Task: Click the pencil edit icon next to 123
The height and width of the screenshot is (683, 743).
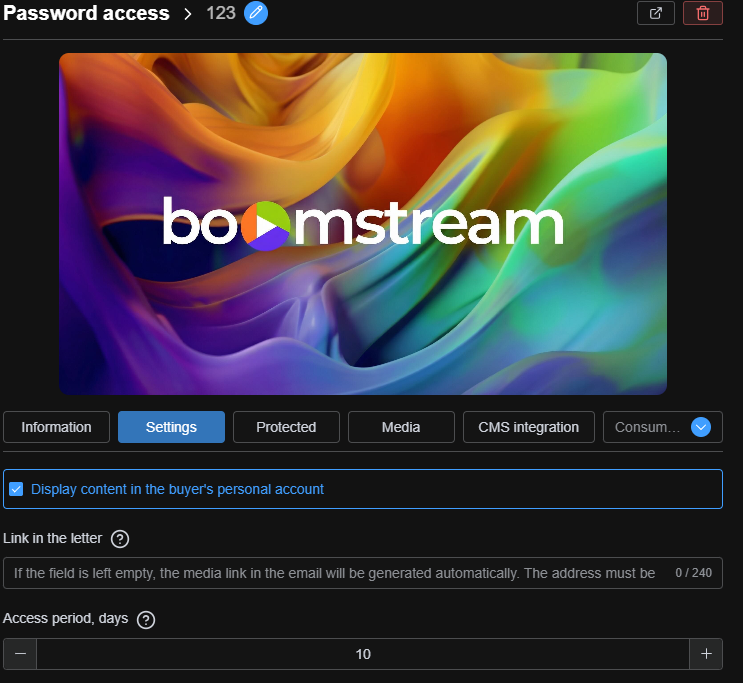Action: tap(256, 13)
